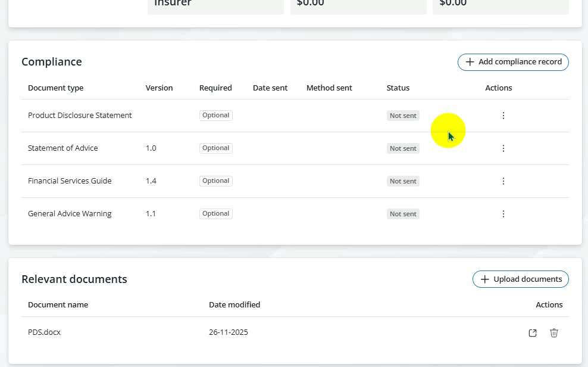Open actions menu for Statement of Advice
The image size is (588, 367).
(503, 148)
